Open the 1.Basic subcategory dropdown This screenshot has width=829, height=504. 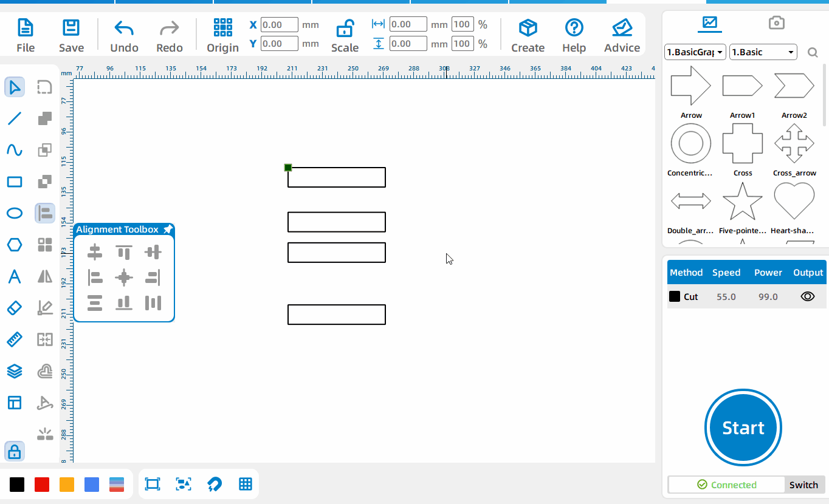coord(763,52)
